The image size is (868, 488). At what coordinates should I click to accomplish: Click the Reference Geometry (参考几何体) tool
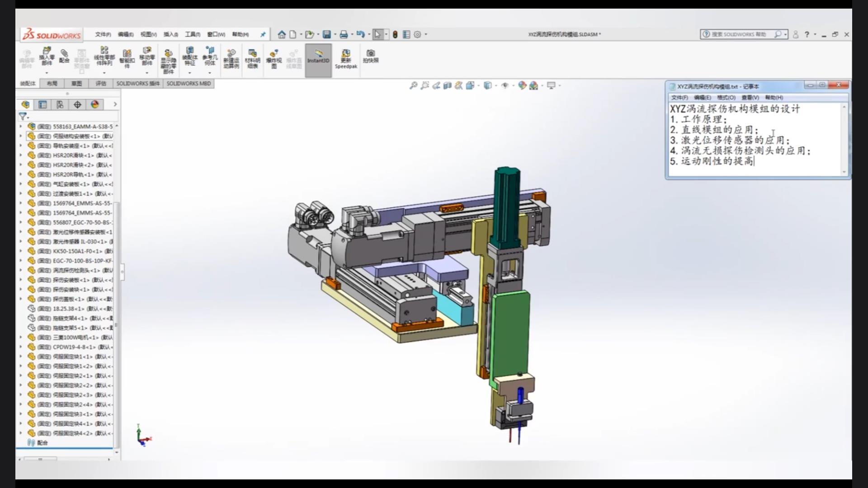[x=210, y=57]
